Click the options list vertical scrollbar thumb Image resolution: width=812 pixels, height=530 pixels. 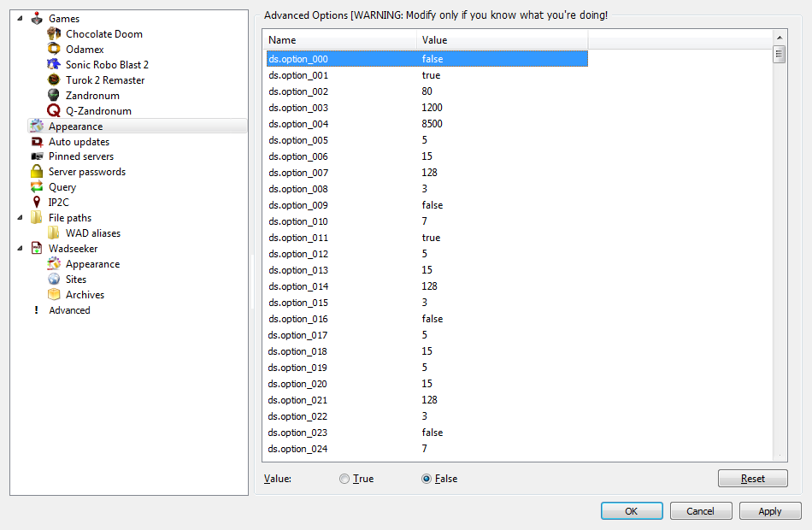[779, 55]
